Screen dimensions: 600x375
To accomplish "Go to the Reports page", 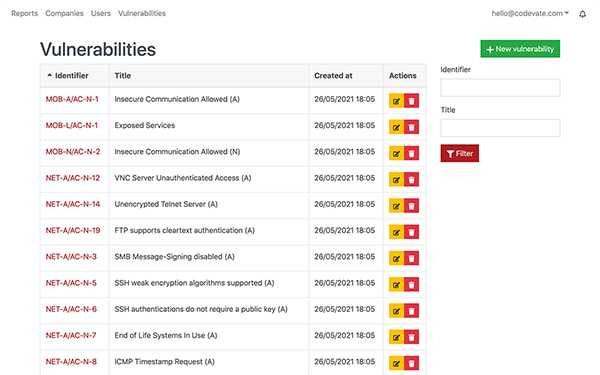I will [x=24, y=13].
